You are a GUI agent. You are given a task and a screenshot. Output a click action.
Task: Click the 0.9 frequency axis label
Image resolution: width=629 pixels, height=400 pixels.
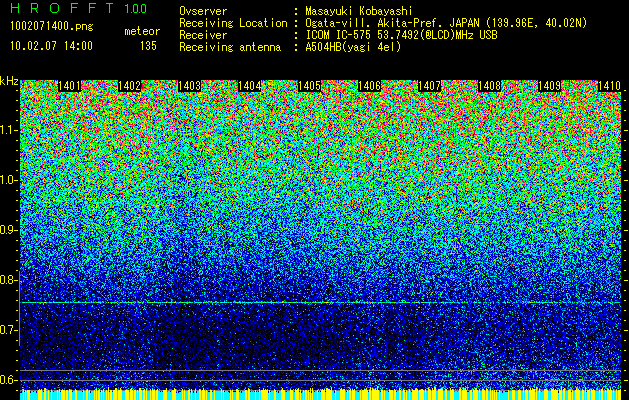pos(9,230)
